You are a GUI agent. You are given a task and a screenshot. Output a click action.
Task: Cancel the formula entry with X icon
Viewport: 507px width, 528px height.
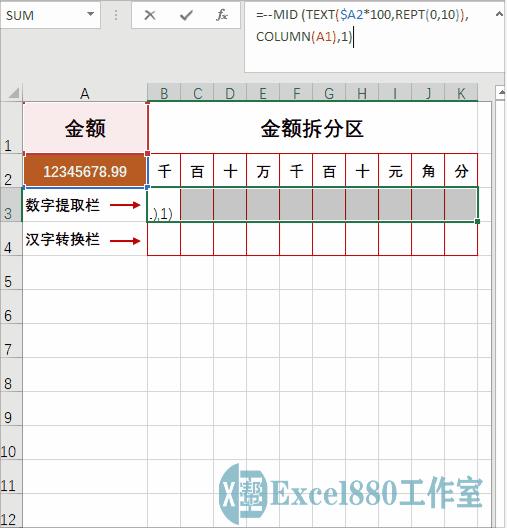click(150, 15)
